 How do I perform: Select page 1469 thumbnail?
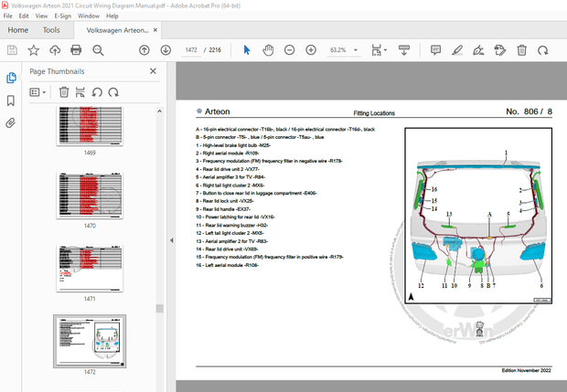[x=90, y=126]
